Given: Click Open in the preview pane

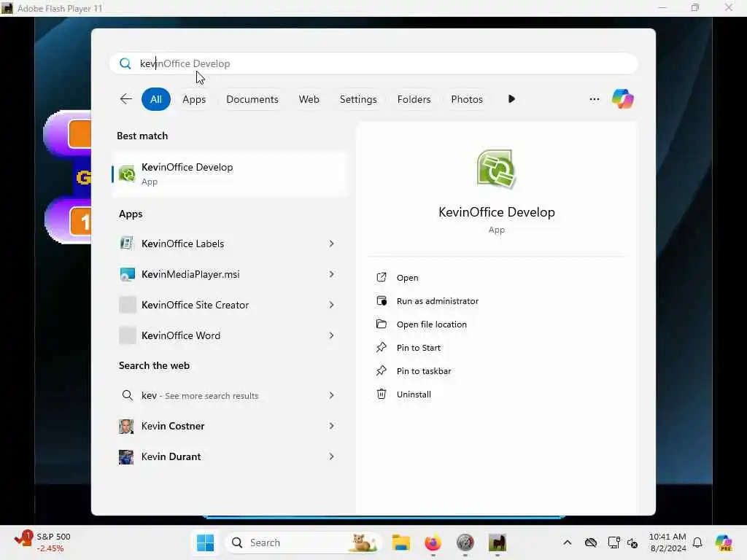Looking at the screenshot, I should 407,278.
